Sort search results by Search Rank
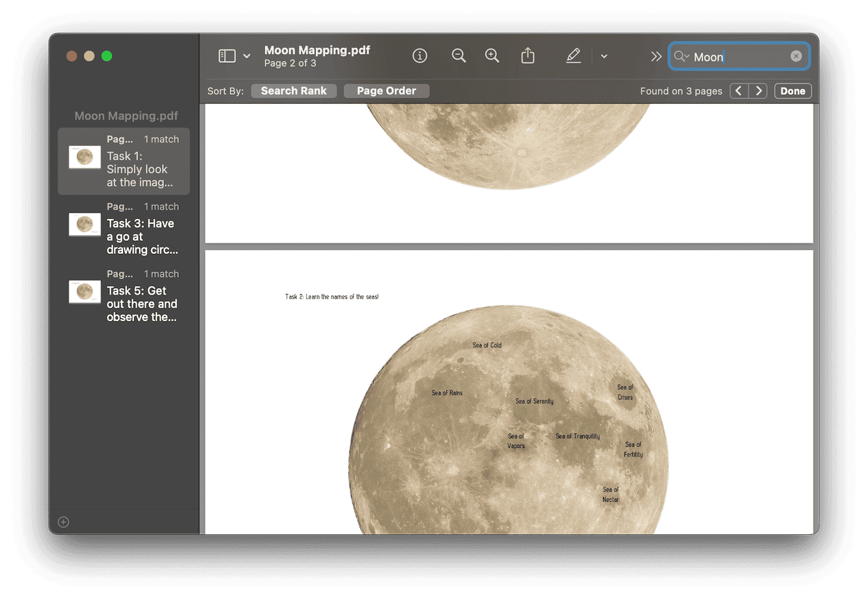The image size is (868, 599). (x=293, y=91)
